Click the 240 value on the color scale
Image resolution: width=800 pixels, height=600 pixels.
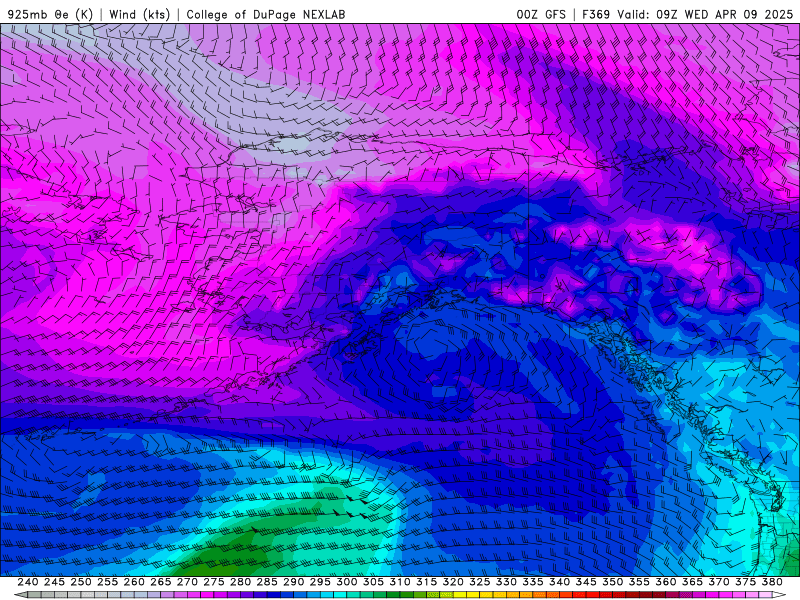click(x=28, y=582)
